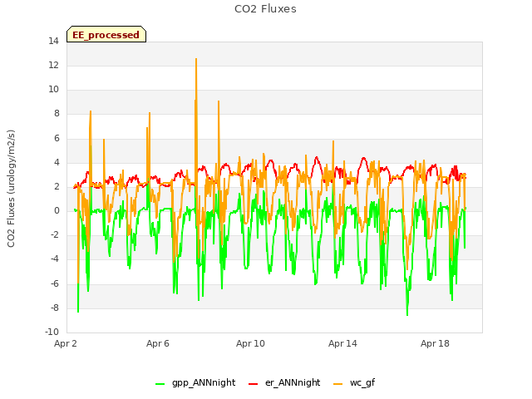Click the -8 y-axis tick label
Screen dimensions: 532x399
click(55, 308)
